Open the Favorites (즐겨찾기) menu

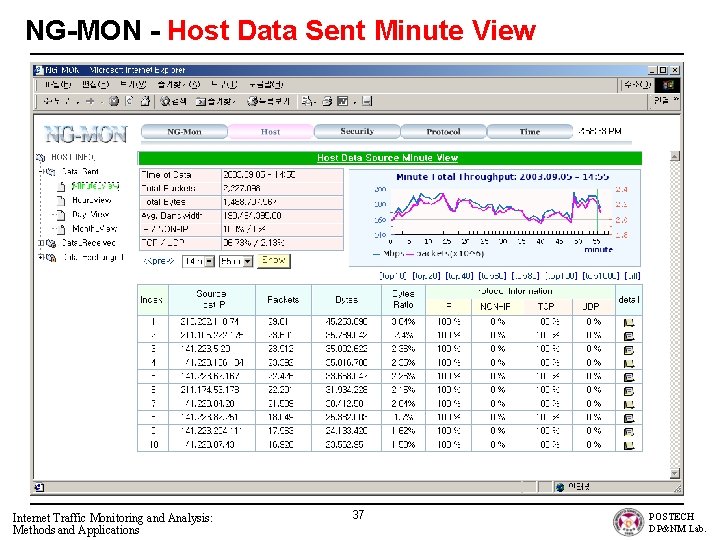click(178, 84)
